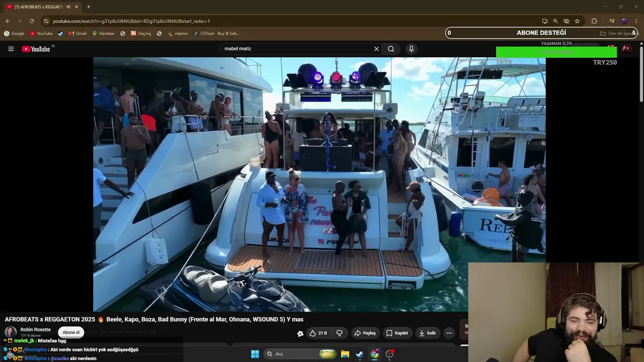Open Robin Roxette channel avatar
Screen dimensions: 644x362
tap(11, 332)
